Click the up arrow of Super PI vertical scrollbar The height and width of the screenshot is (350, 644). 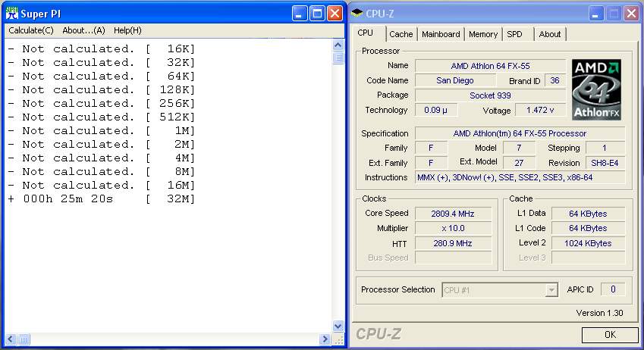point(338,45)
